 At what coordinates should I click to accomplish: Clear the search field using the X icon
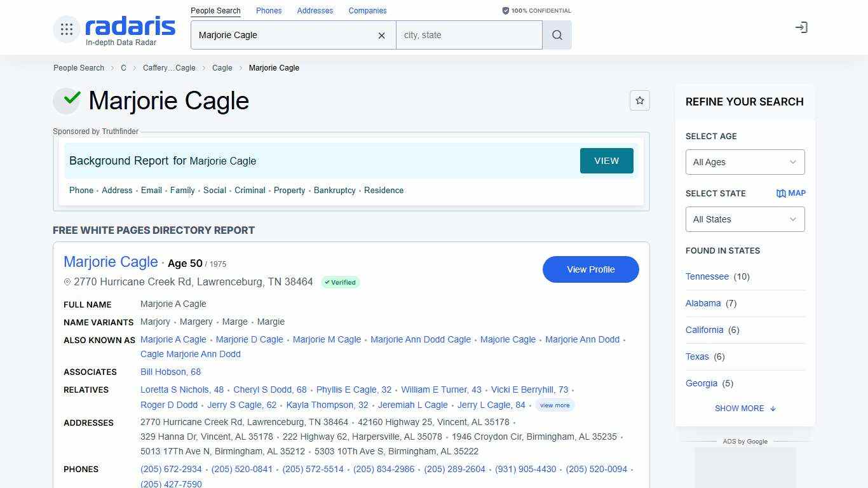(x=381, y=36)
